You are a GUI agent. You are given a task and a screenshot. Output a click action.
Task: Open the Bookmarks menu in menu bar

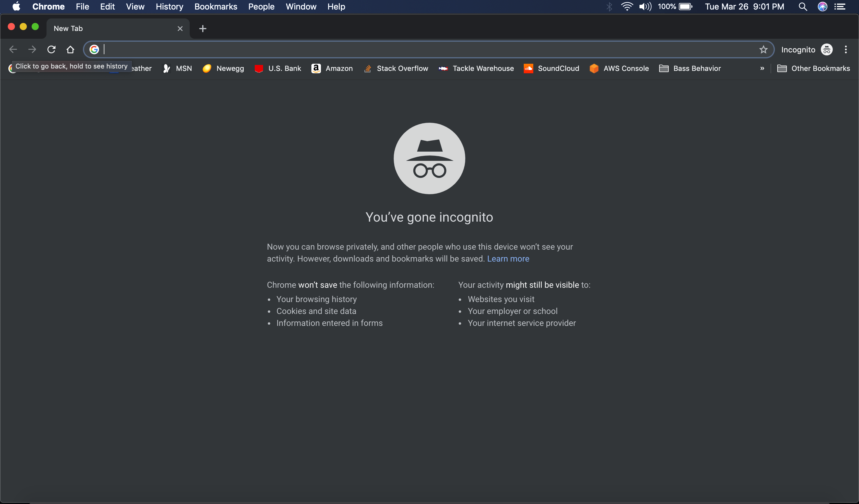click(x=215, y=7)
